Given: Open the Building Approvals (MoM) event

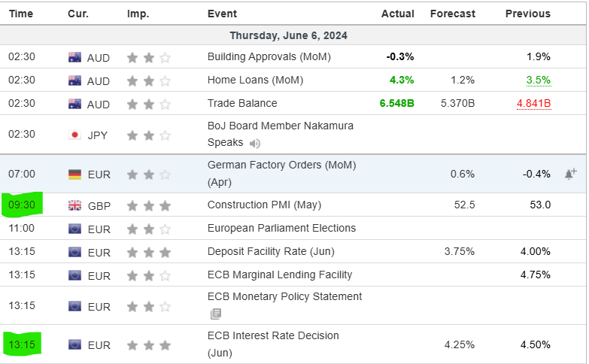Looking at the screenshot, I should pyautogui.click(x=269, y=57).
